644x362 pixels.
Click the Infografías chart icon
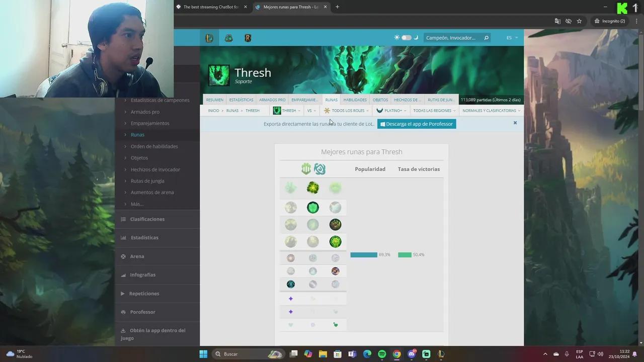click(123, 275)
